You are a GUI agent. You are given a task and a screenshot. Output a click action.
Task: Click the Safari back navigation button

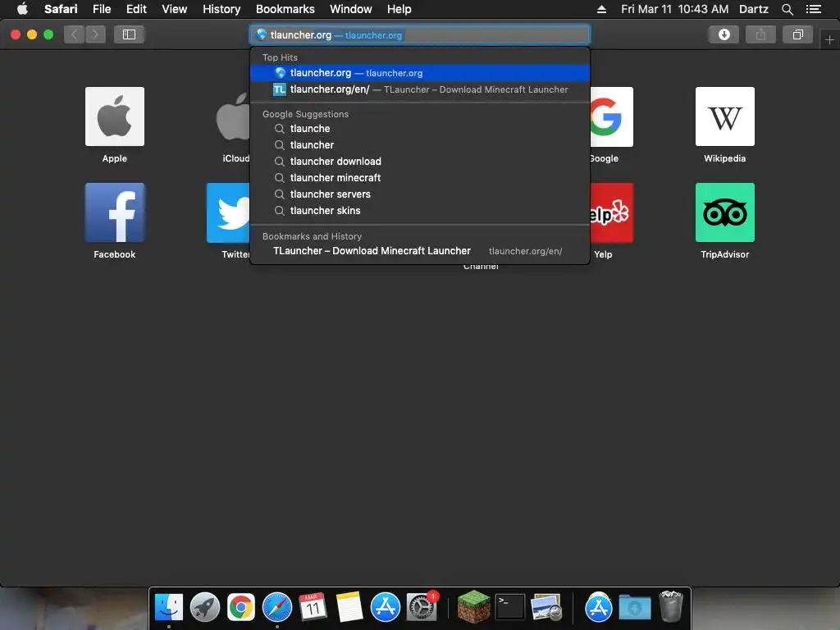tap(75, 34)
